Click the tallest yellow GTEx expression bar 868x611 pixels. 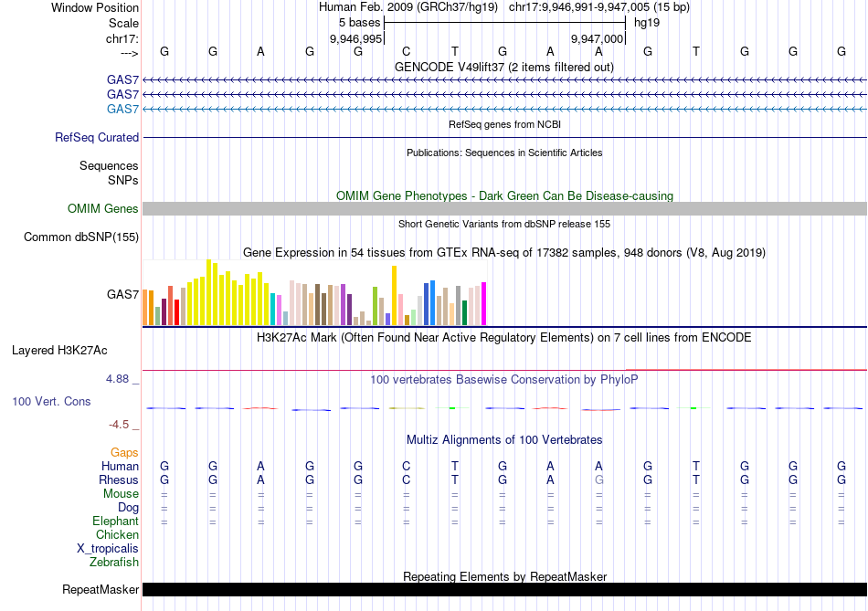click(x=209, y=291)
